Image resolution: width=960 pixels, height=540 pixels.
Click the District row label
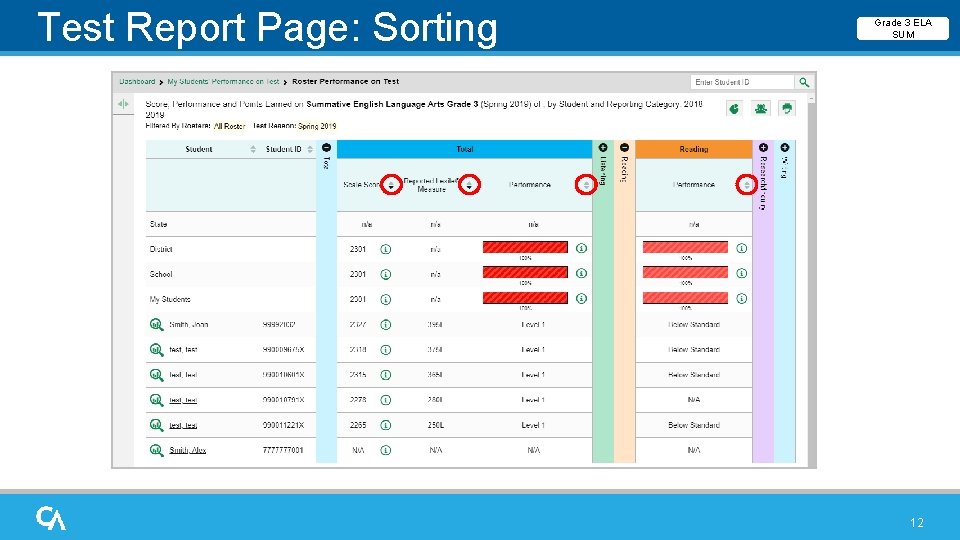[161, 249]
